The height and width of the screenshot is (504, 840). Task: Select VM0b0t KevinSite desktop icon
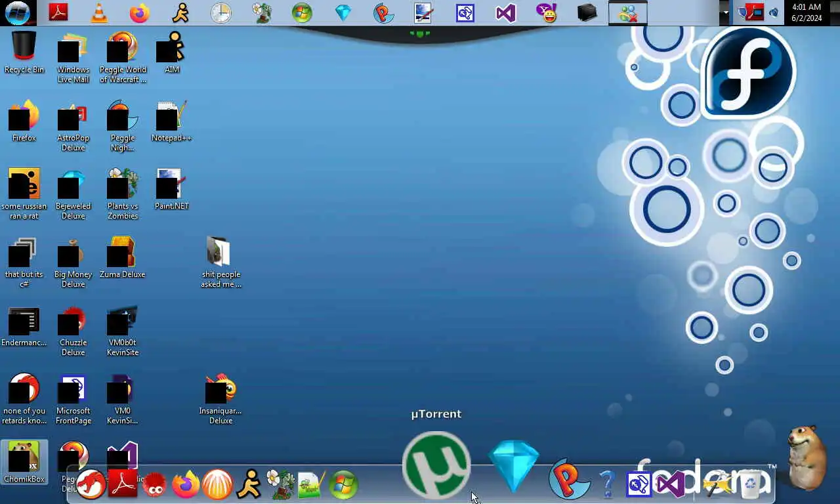pos(123,331)
